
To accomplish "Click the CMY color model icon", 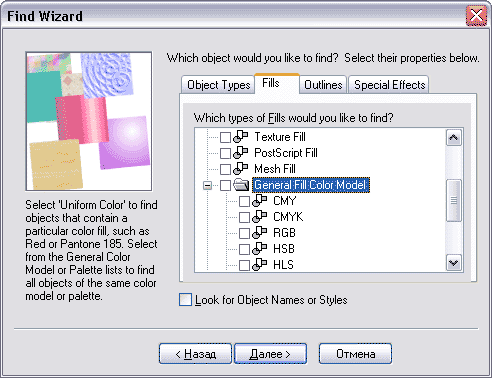I will (259, 201).
